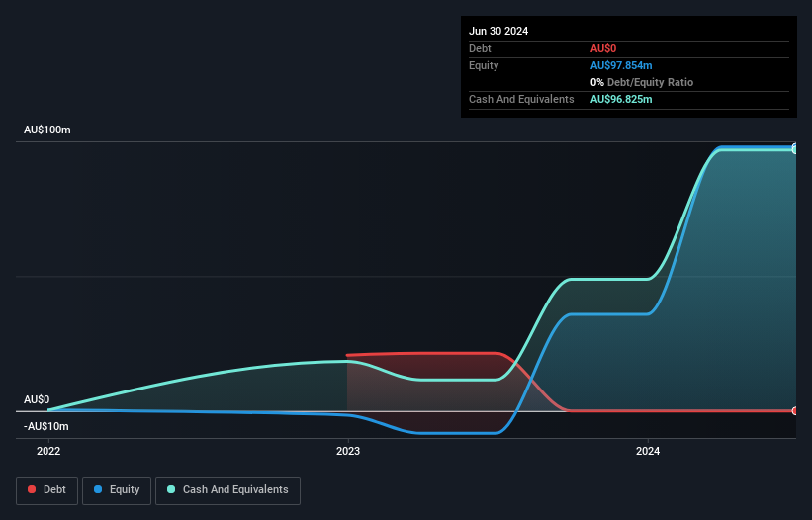Click Cash And Equivalents label in tooltip
This screenshot has width=812, height=520.
[x=521, y=99]
